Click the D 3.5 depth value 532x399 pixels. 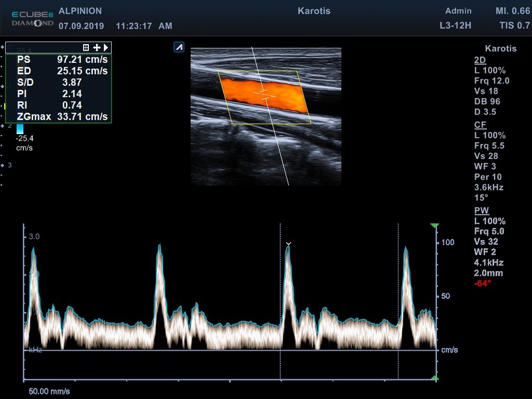click(485, 112)
